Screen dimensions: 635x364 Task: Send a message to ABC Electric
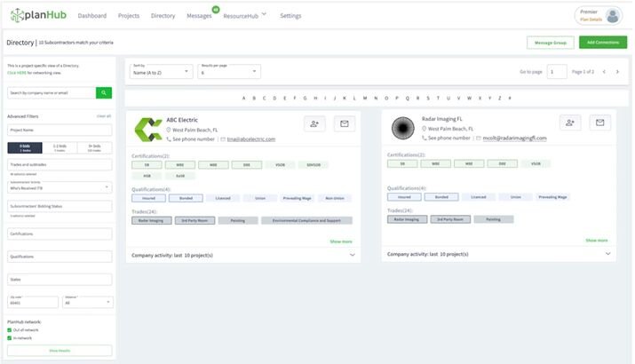point(345,124)
